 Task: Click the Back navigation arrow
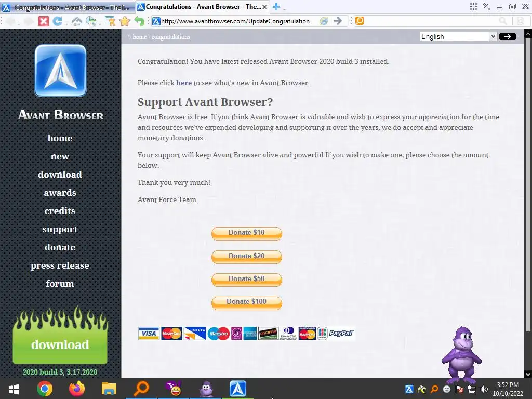coord(10,21)
